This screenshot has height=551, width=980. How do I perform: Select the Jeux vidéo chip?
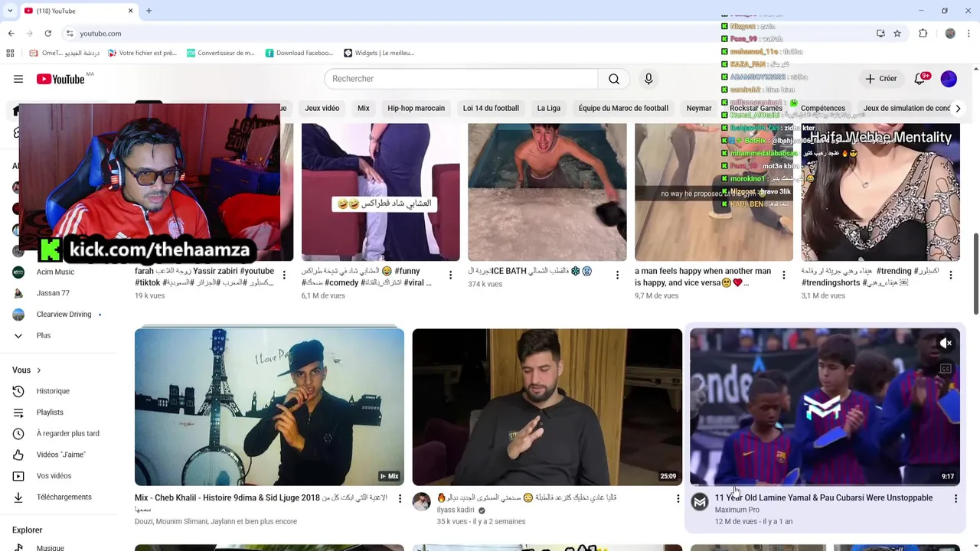(322, 109)
